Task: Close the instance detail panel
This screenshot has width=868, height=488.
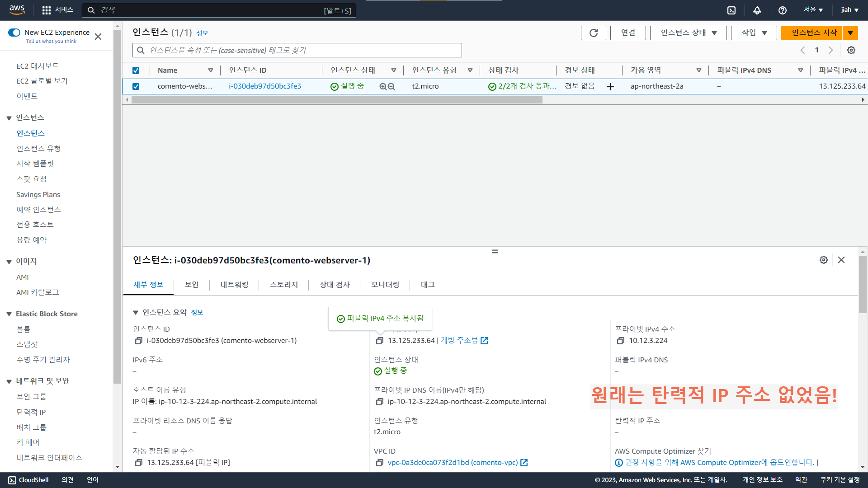Action: [x=841, y=260]
